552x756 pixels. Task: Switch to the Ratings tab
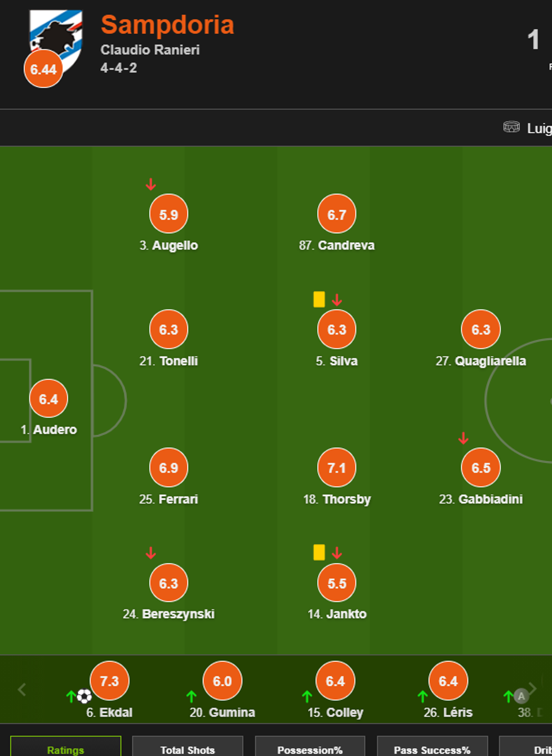point(65,749)
